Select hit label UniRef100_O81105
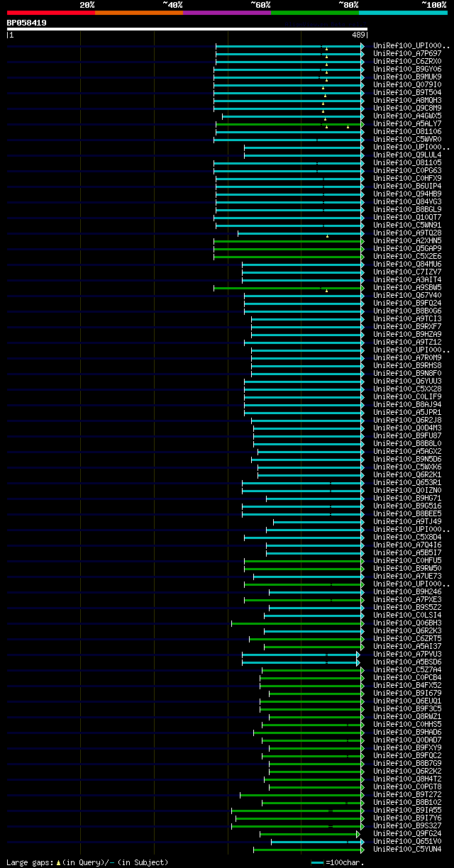Viewport: 454px width, 868px height. [407, 163]
